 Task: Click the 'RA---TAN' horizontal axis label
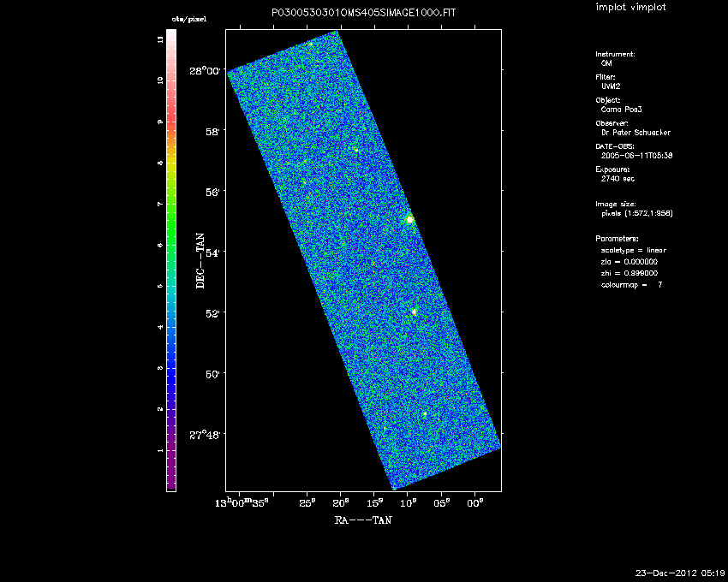(363, 520)
